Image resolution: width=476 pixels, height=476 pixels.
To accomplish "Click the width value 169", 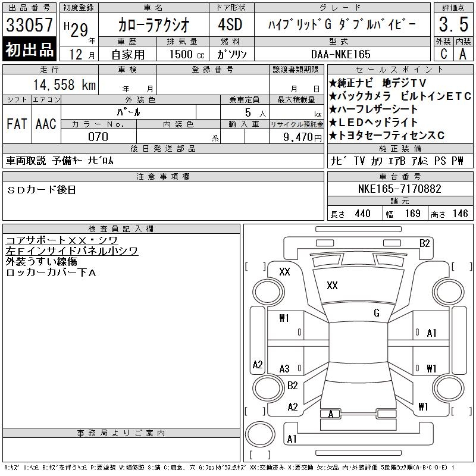I will pyautogui.click(x=412, y=214).
